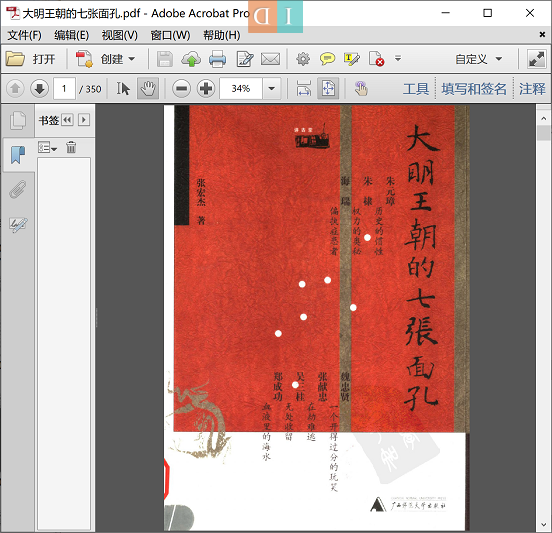Open the 创建 dropdown arrow
This screenshot has width=552, height=533.
coord(132,59)
